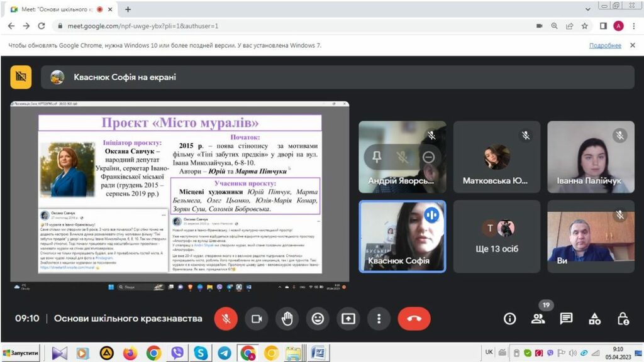Viewport: 644px width, 362px height.
Task: Toggle the camera on or off
Action: 257,319
